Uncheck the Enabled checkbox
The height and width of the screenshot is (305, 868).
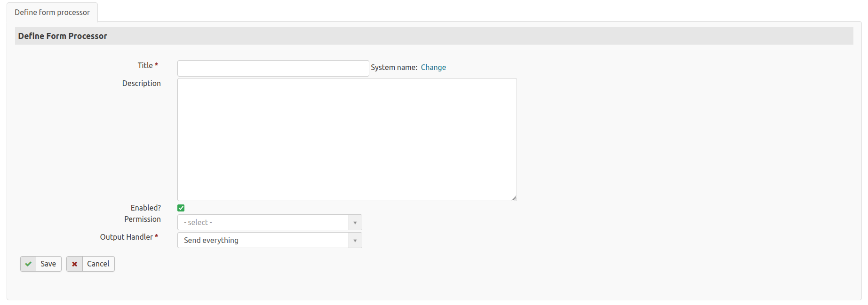[181, 208]
